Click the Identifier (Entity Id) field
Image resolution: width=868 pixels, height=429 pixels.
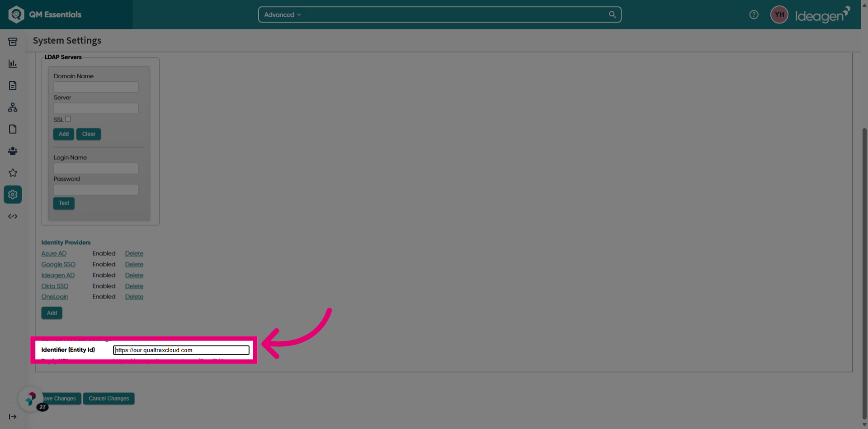[181, 350]
